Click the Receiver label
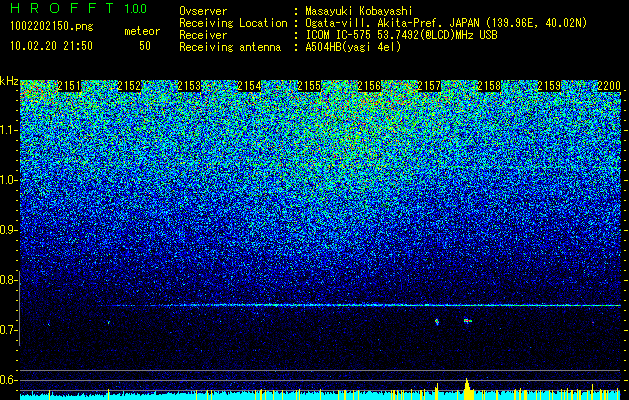The height and width of the screenshot is (400, 629). (x=203, y=35)
